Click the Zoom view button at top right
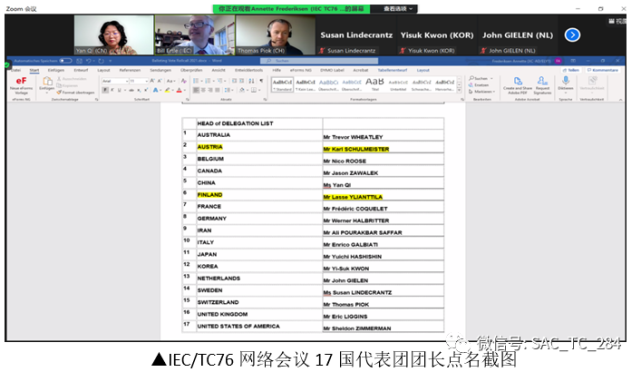The height and width of the screenshot is (372, 641). click(x=617, y=21)
